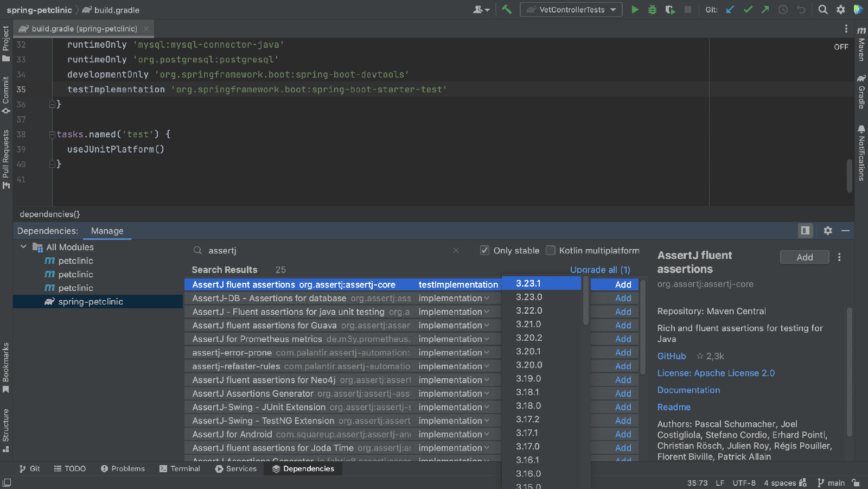The width and height of the screenshot is (868, 489).
Task: Close the build.gradle editor tab
Action: pos(146,29)
